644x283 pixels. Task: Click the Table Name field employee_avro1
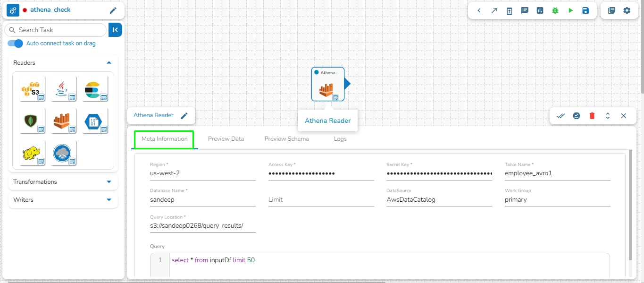click(558, 173)
